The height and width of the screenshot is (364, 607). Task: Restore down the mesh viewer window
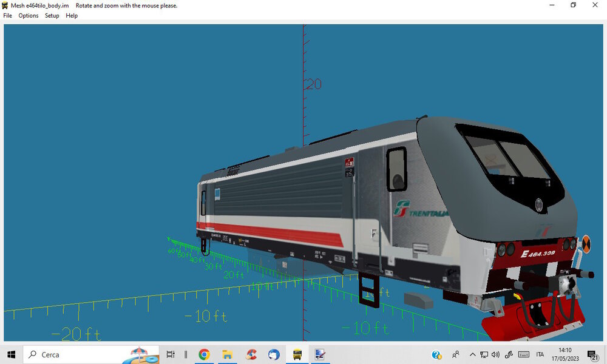(574, 5)
